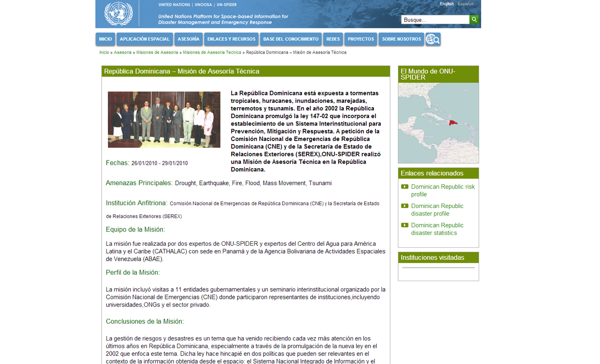
Task: Open Misiones de Asesoría Técnica breadcrumb
Action: pos(212,52)
